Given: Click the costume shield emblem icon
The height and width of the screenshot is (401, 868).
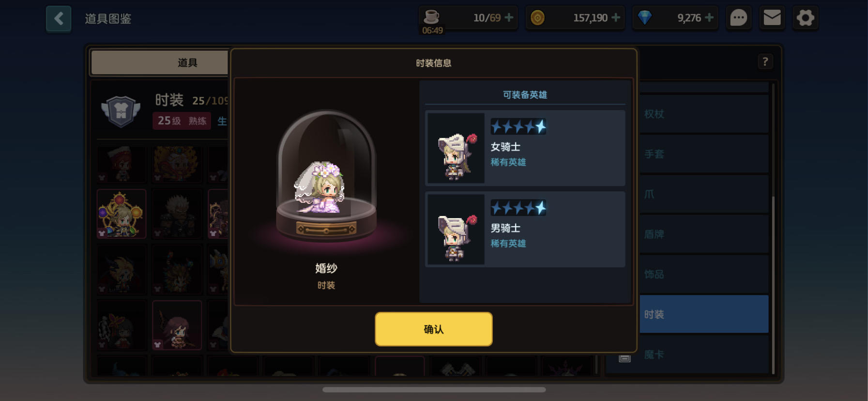Looking at the screenshot, I should click(x=121, y=111).
